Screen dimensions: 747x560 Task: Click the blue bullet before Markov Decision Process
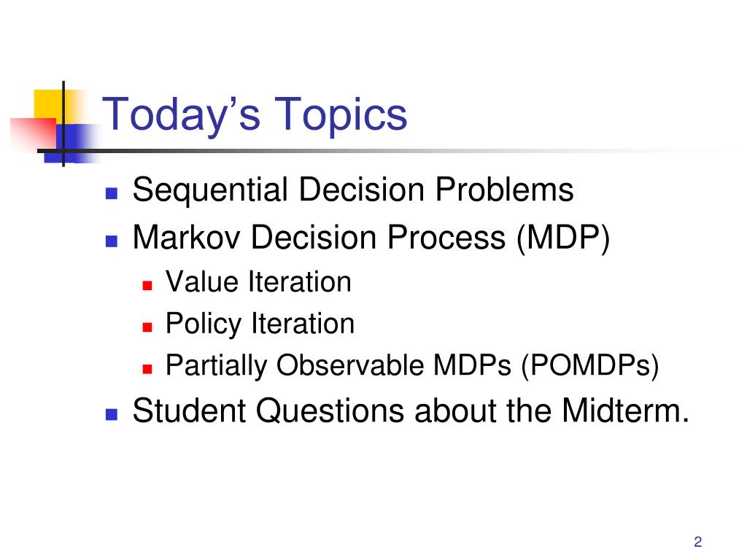112,241
